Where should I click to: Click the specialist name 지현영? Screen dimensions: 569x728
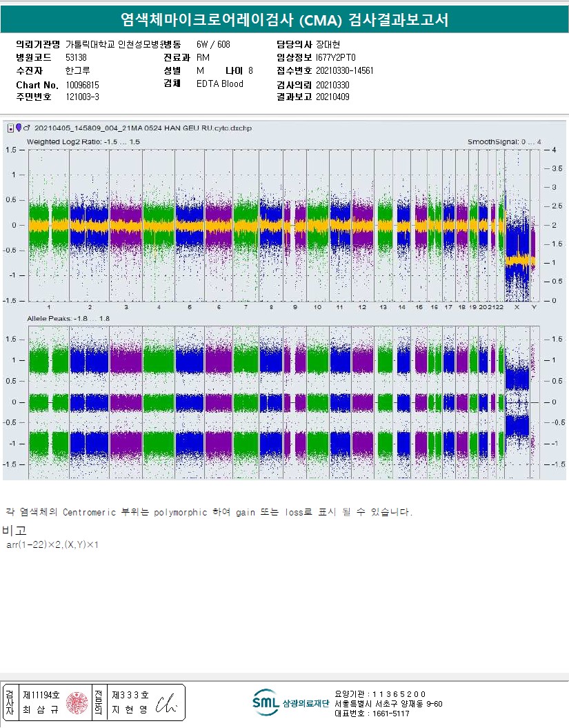(x=130, y=709)
